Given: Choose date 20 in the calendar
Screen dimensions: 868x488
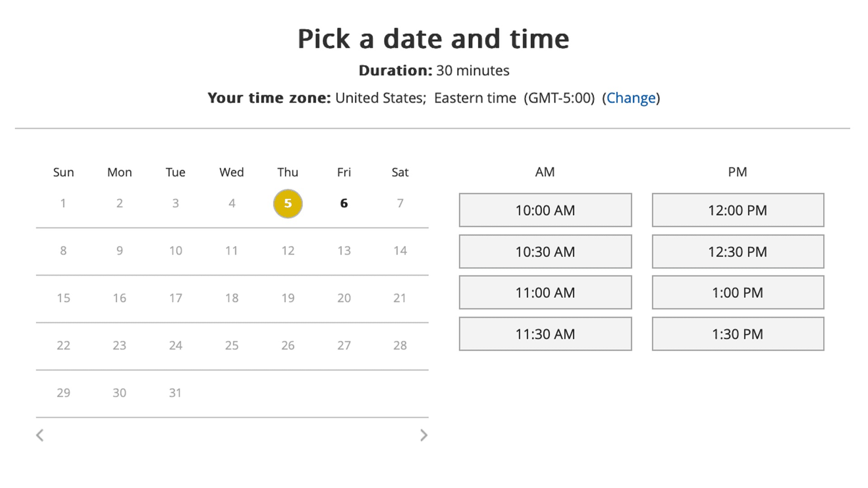Looking at the screenshot, I should click(x=344, y=298).
